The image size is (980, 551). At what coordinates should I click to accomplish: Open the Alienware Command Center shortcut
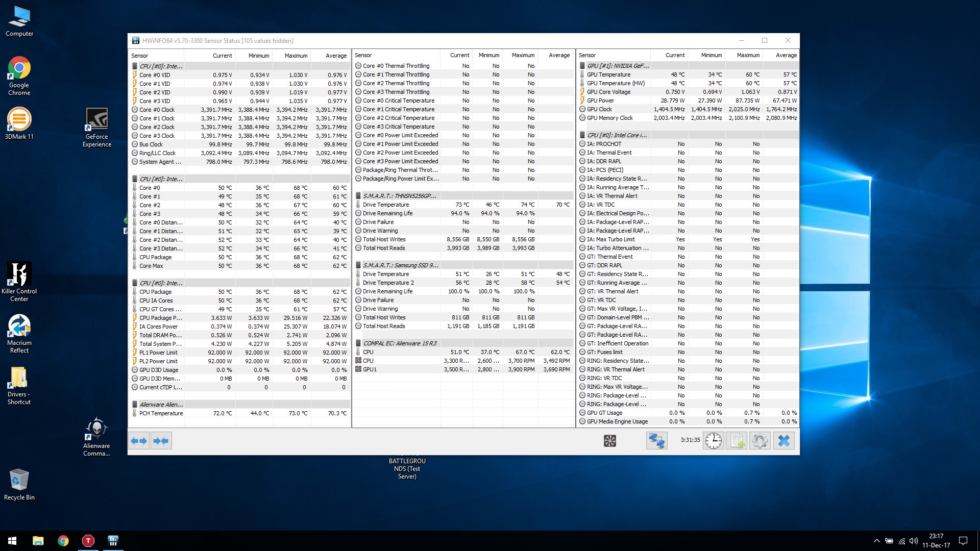point(97,437)
